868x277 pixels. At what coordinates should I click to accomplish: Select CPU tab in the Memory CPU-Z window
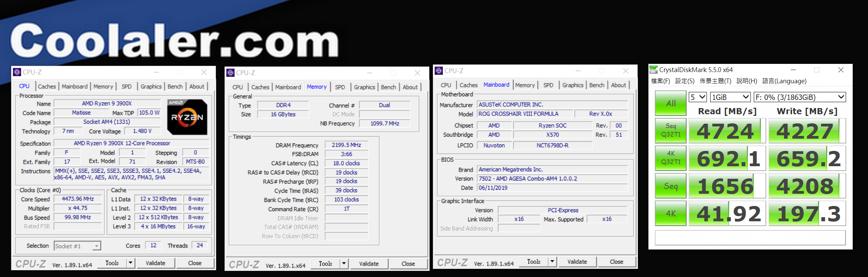[x=238, y=87]
